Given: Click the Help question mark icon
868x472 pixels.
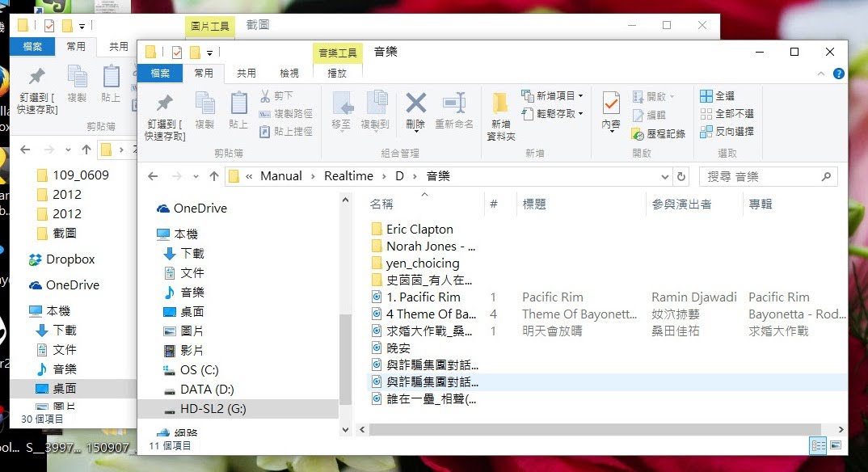Looking at the screenshot, I should (839, 74).
